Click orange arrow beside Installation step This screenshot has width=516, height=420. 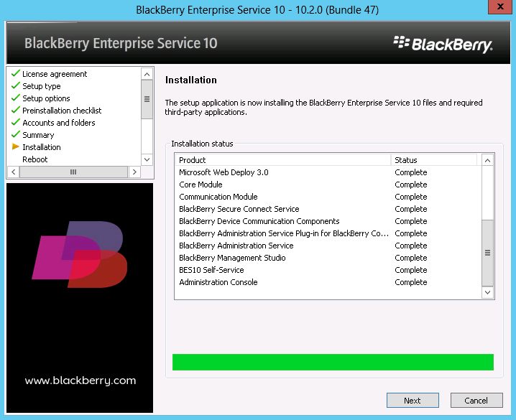[x=16, y=146]
